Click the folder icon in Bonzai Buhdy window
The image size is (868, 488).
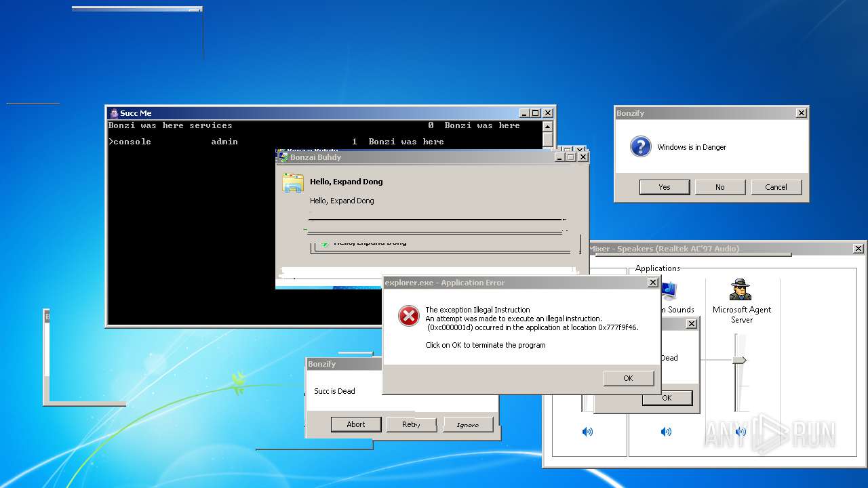tap(293, 183)
